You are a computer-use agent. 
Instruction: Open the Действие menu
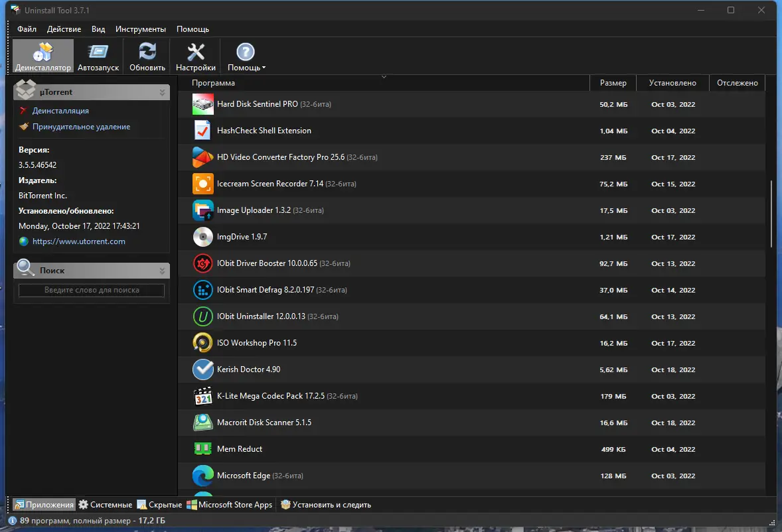[64, 29]
